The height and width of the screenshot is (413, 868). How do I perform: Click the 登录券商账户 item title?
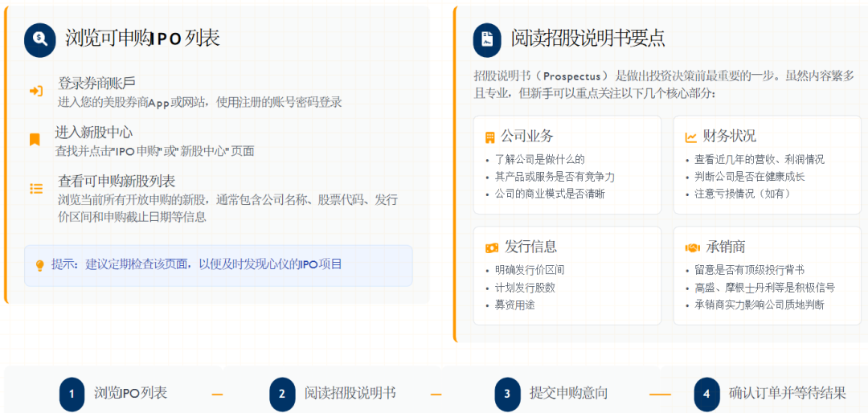(x=97, y=83)
